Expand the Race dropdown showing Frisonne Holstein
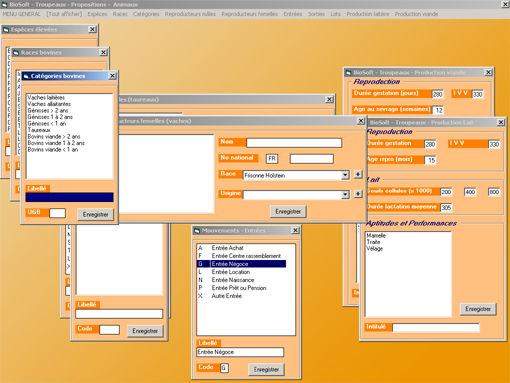510x383 pixels. click(x=345, y=175)
